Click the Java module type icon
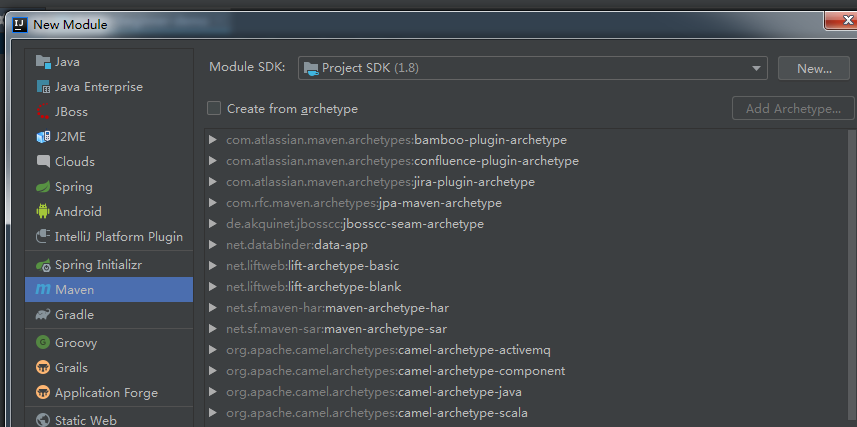The image size is (857, 427). [43, 61]
